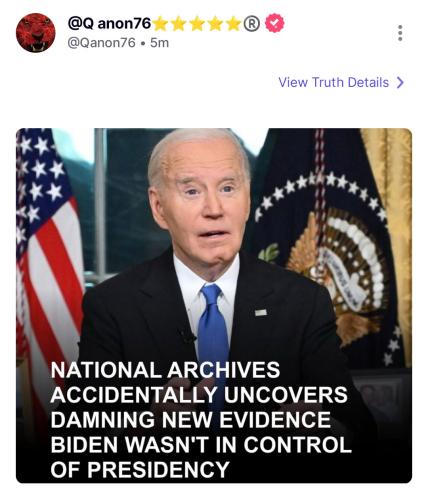Open the three-dot post options menu
The width and height of the screenshot is (428, 500).
tap(400, 33)
